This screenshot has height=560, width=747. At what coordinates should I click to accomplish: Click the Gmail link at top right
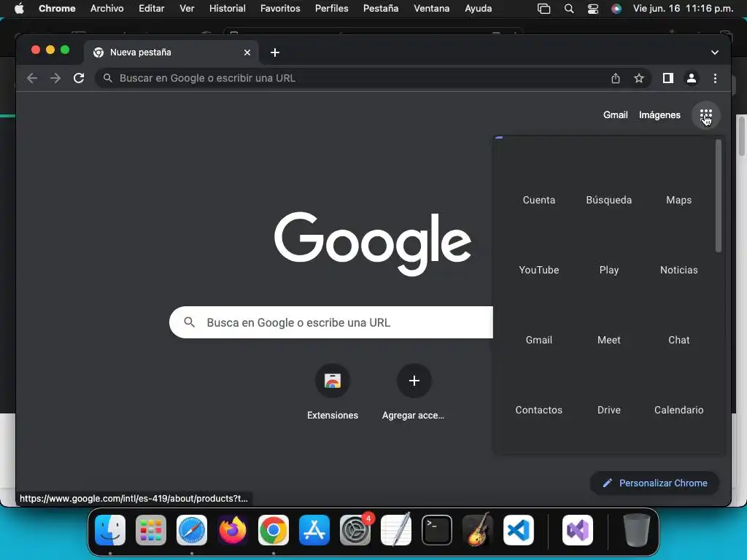pos(615,114)
